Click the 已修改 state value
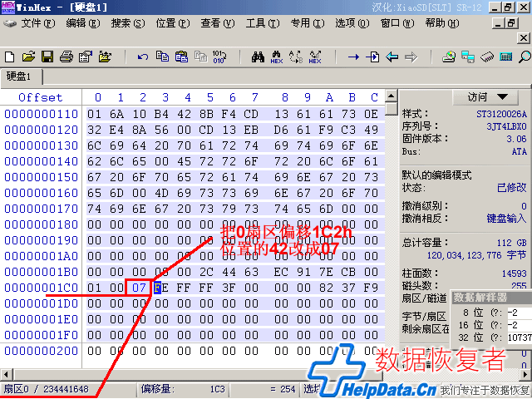This screenshot has width=532, height=399. (512, 187)
